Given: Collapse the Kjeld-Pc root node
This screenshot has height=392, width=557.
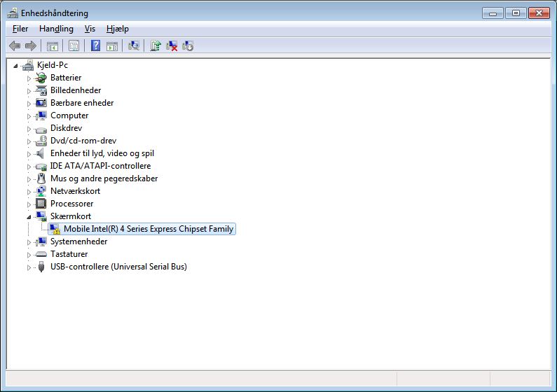Looking at the screenshot, I should 16,65.
